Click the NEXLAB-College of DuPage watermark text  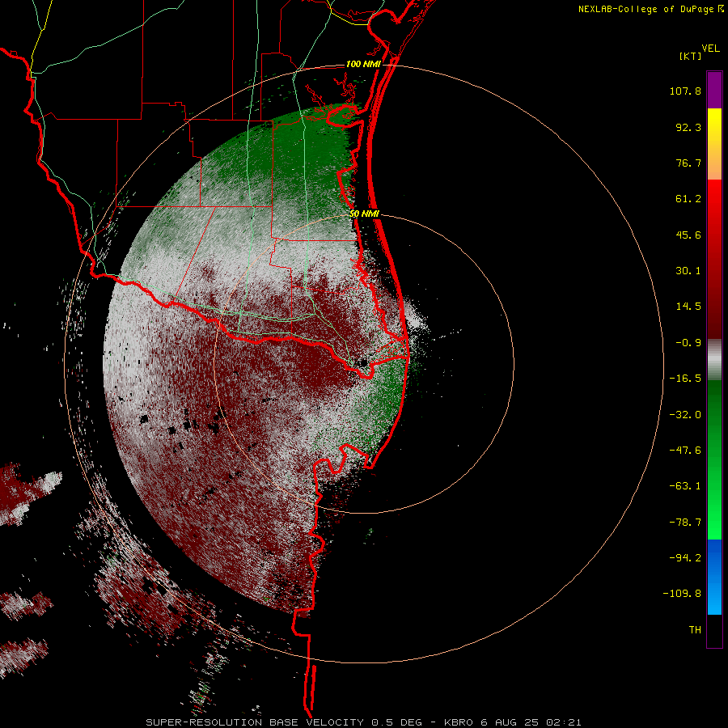click(650, 9)
